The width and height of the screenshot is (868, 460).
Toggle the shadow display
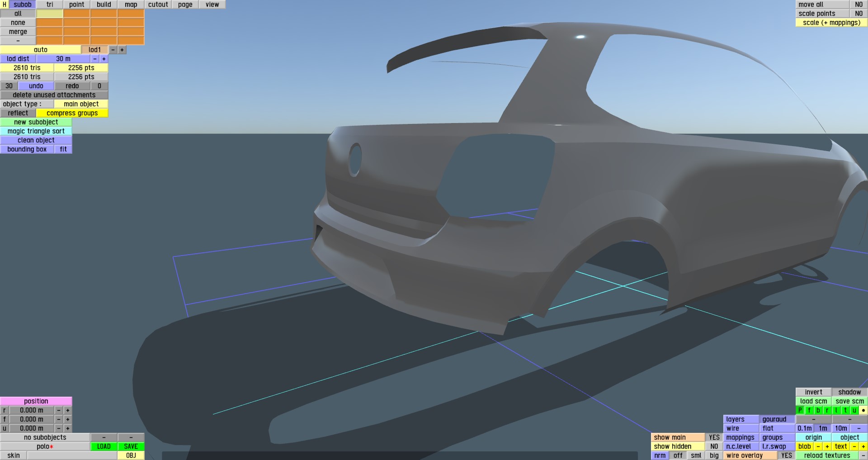[850, 392]
